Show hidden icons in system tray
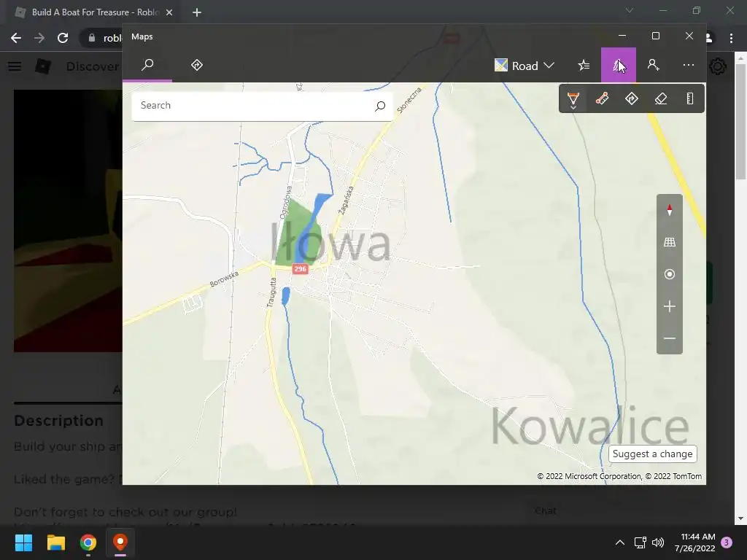The width and height of the screenshot is (747, 560). pyautogui.click(x=620, y=542)
